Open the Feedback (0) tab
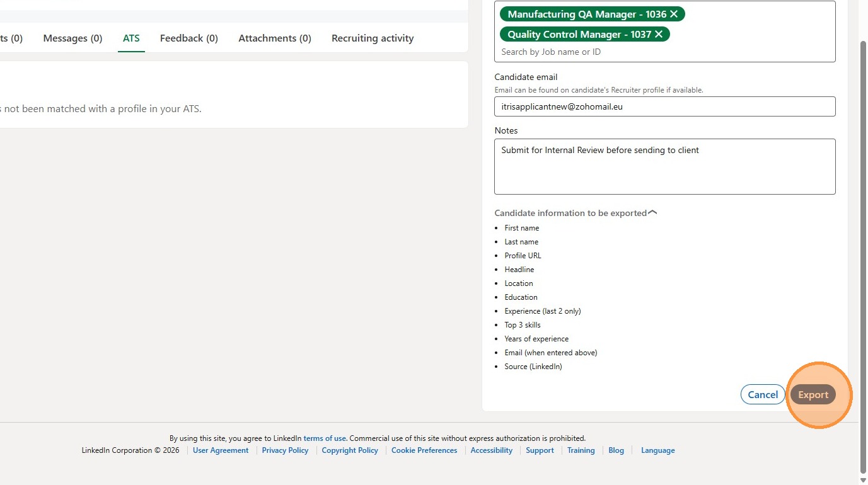The height and width of the screenshot is (485, 868). [188, 38]
